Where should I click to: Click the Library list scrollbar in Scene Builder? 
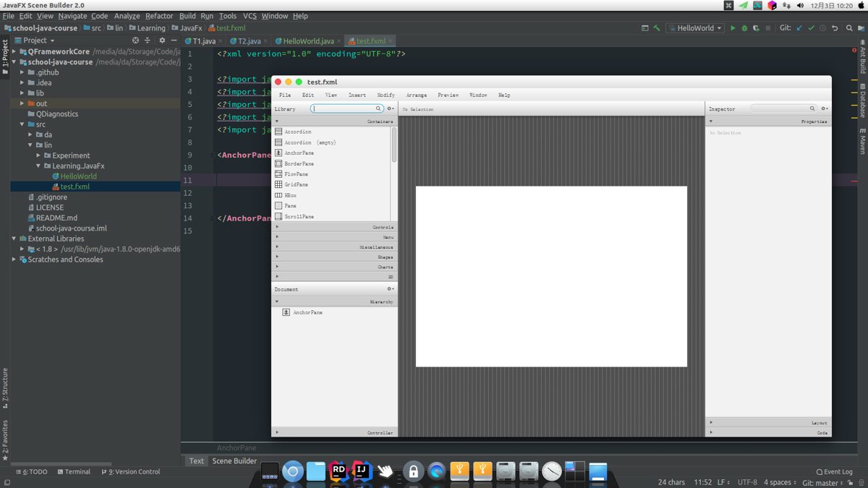394,145
